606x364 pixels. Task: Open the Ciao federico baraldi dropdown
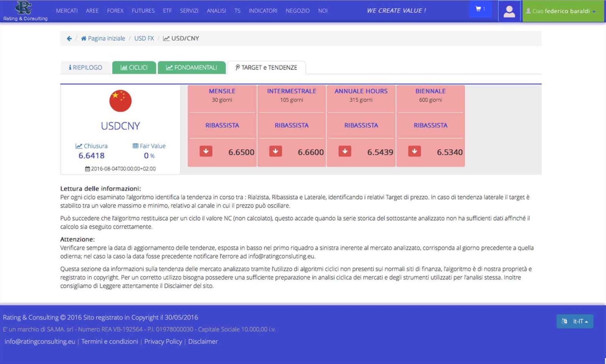[x=563, y=11]
